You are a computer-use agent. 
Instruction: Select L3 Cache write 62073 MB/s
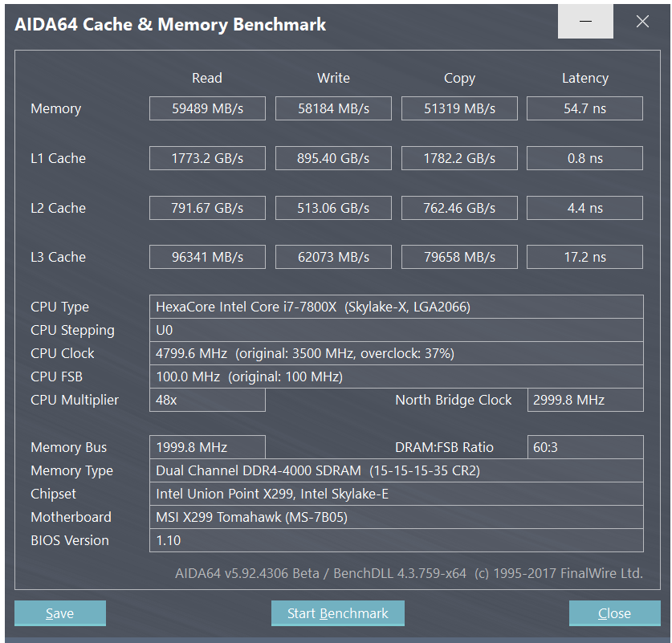click(x=333, y=257)
